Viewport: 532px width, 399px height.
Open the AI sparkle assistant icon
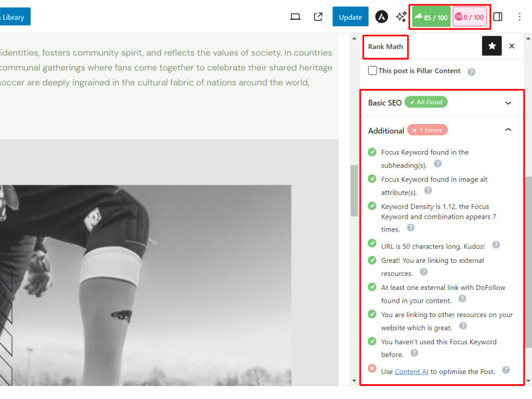pos(401,16)
